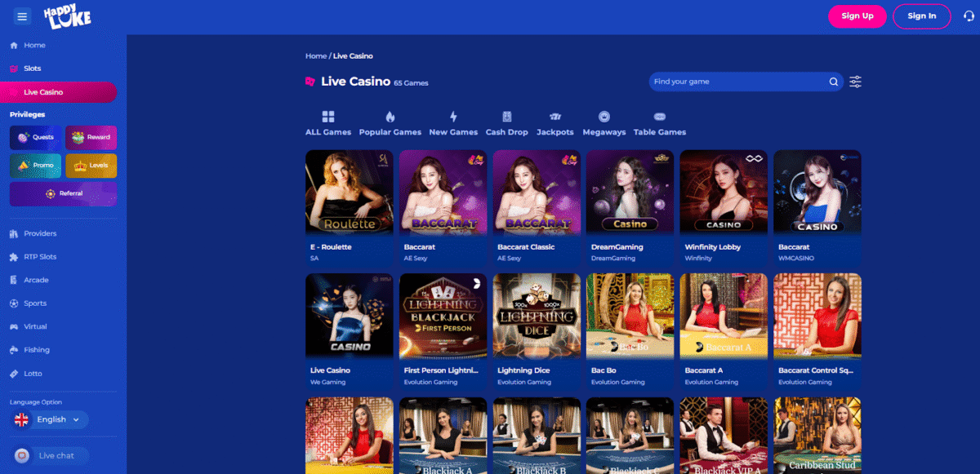980x474 pixels.
Task: Open the Reward privilege button
Action: [91, 138]
